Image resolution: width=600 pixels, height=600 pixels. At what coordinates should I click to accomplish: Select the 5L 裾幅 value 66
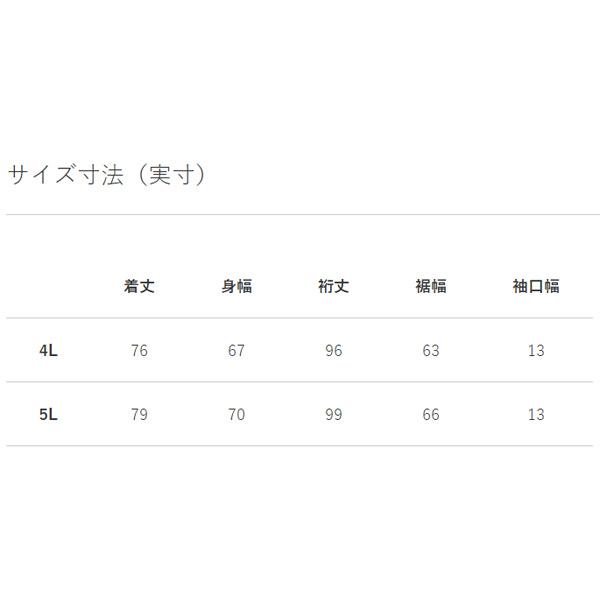431,414
